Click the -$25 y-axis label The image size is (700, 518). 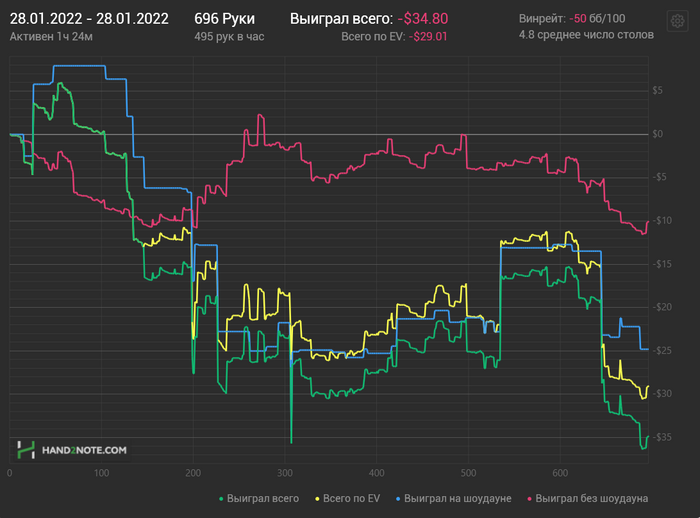coord(662,351)
